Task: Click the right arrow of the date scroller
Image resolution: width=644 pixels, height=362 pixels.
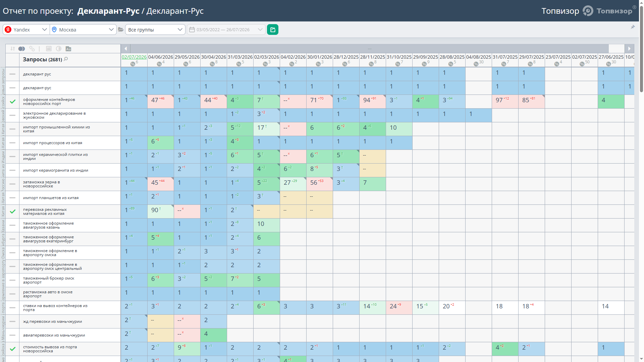Action: tap(629, 49)
